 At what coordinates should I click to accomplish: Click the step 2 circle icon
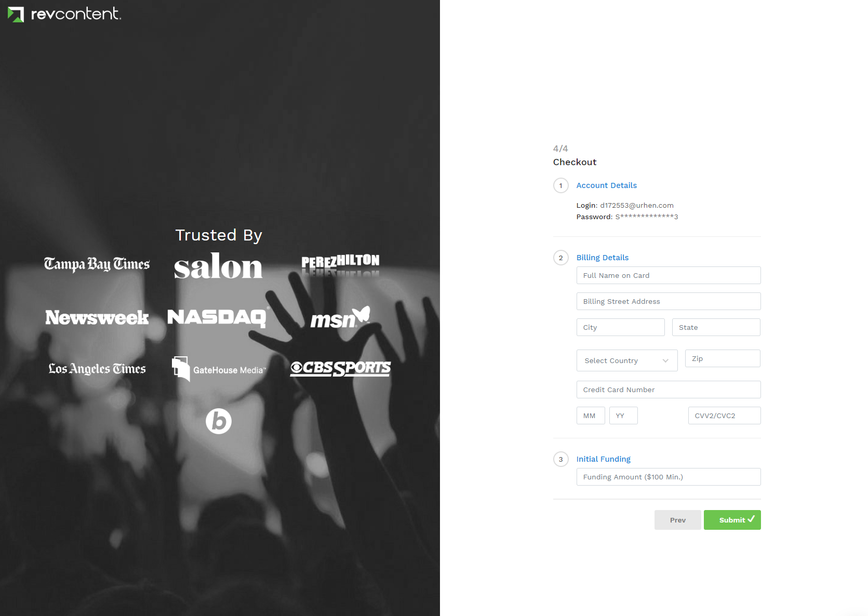tap(561, 258)
